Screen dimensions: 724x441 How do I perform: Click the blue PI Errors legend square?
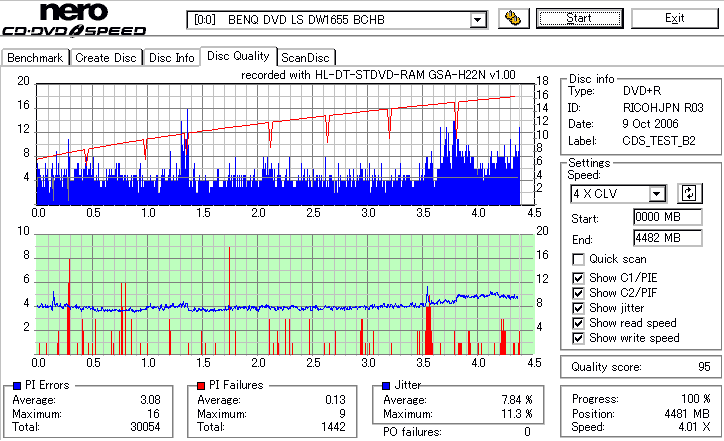pyautogui.click(x=17, y=386)
